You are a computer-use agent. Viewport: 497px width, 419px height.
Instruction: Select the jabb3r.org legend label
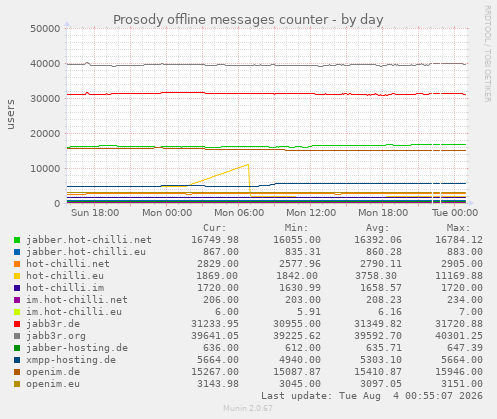(x=56, y=336)
